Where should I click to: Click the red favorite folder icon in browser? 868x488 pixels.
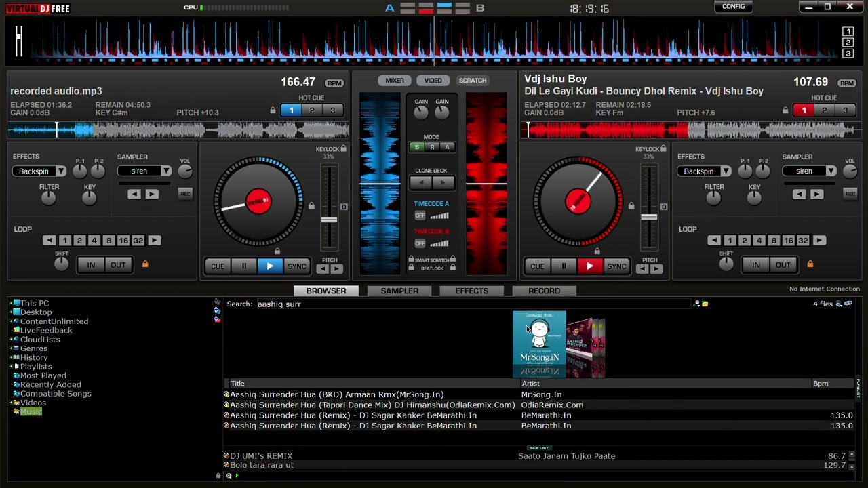[x=217, y=319]
